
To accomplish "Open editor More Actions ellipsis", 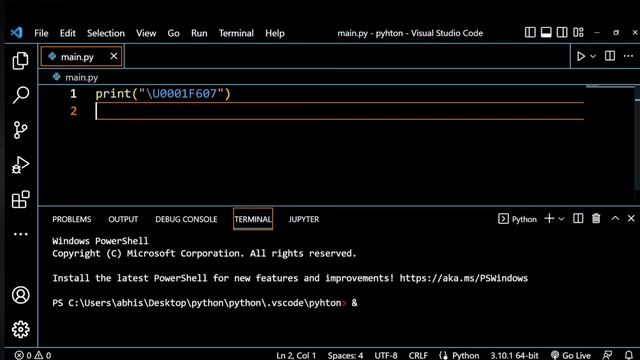I will click(x=629, y=56).
